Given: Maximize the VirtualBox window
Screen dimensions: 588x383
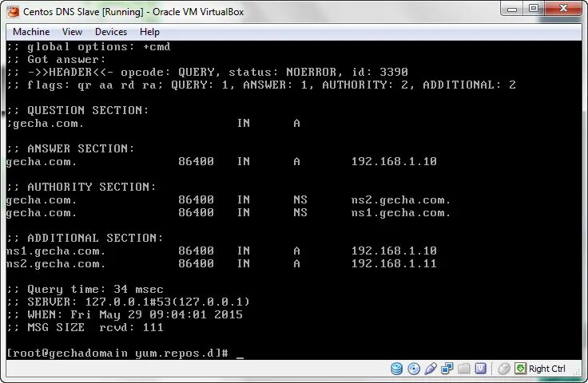Looking at the screenshot, I should point(534,8).
